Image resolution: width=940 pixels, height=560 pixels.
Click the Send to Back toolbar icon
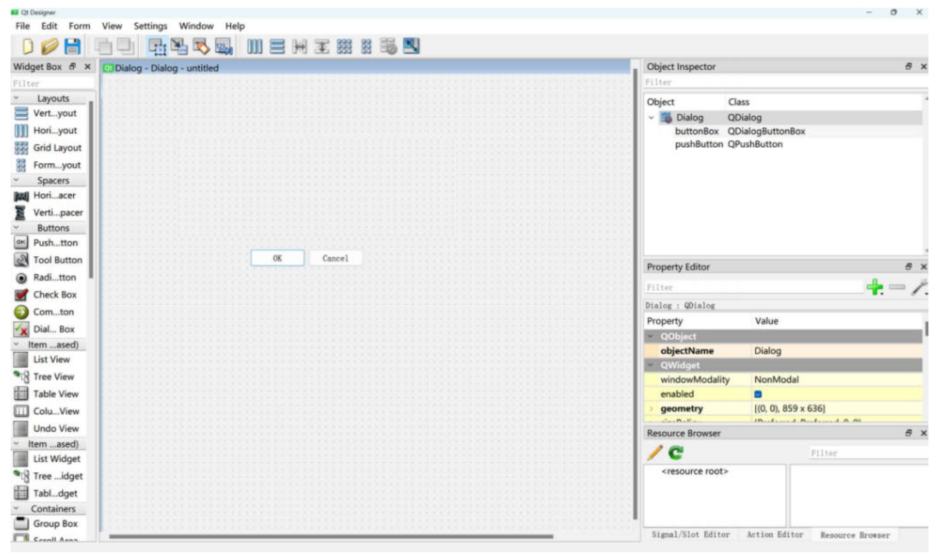[103, 47]
